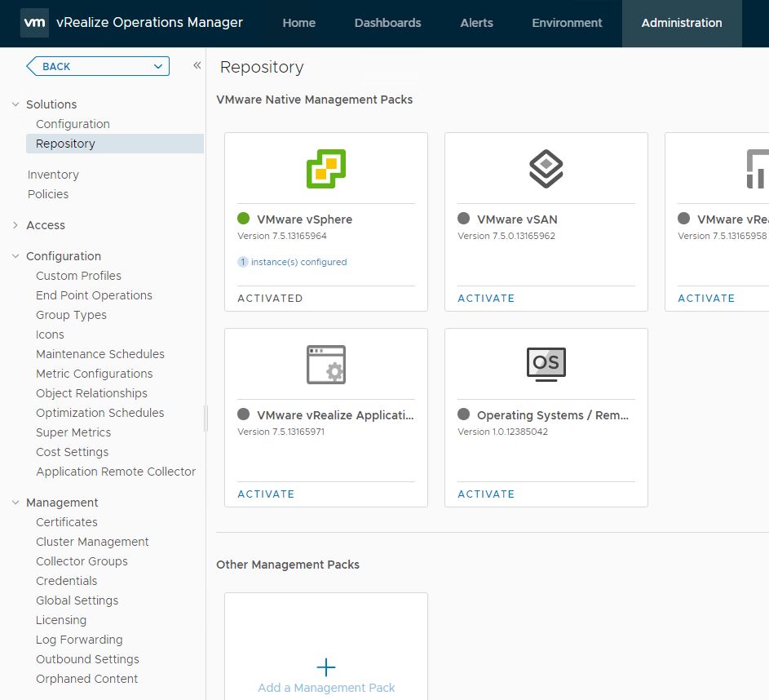Collapse the Solutions tree section
Viewport: 769px width, 700px height.
[x=15, y=104]
